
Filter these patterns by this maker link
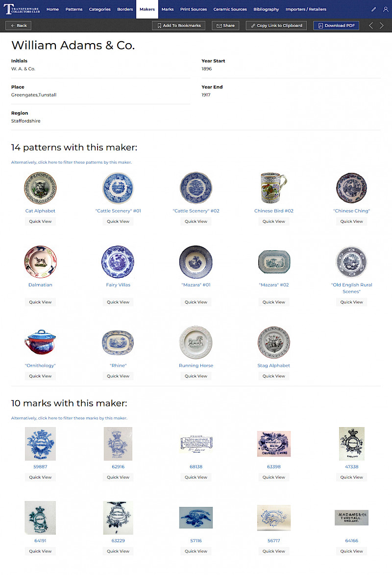tap(71, 162)
